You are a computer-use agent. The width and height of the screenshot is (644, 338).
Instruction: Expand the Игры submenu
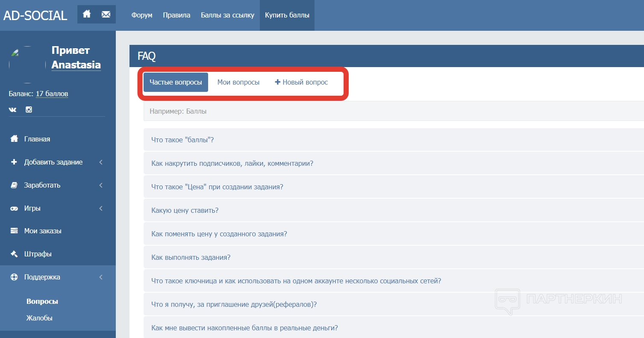point(32,208)
